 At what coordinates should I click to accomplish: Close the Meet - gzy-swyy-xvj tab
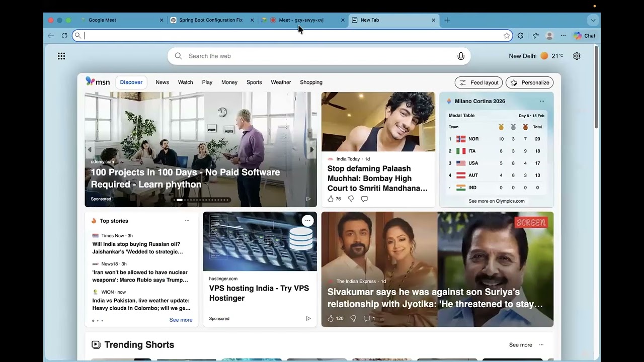(343, 20)
